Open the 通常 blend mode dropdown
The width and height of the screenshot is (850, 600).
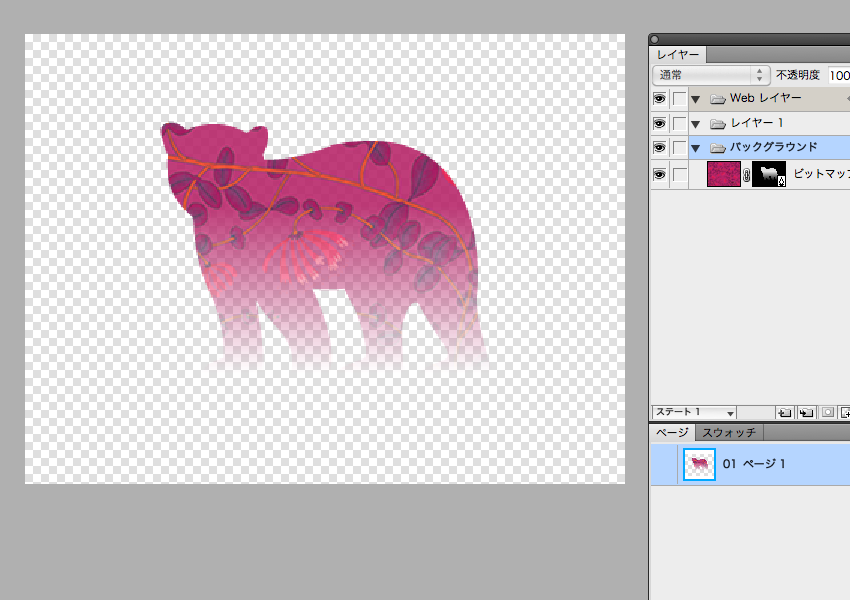pos(711,75)
